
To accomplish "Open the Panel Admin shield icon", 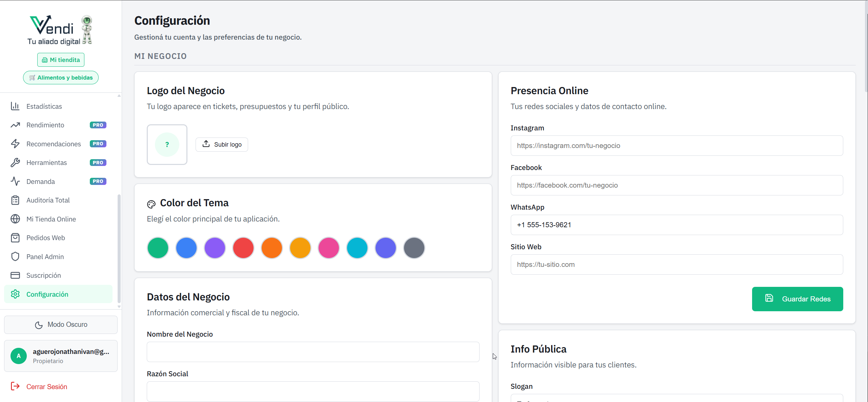I will click(x=16, y=256).
